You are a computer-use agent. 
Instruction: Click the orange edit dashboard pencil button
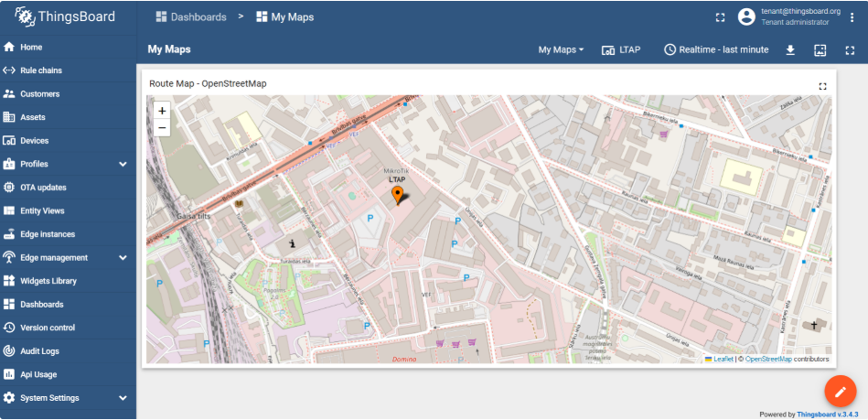(x=840, y=391)
